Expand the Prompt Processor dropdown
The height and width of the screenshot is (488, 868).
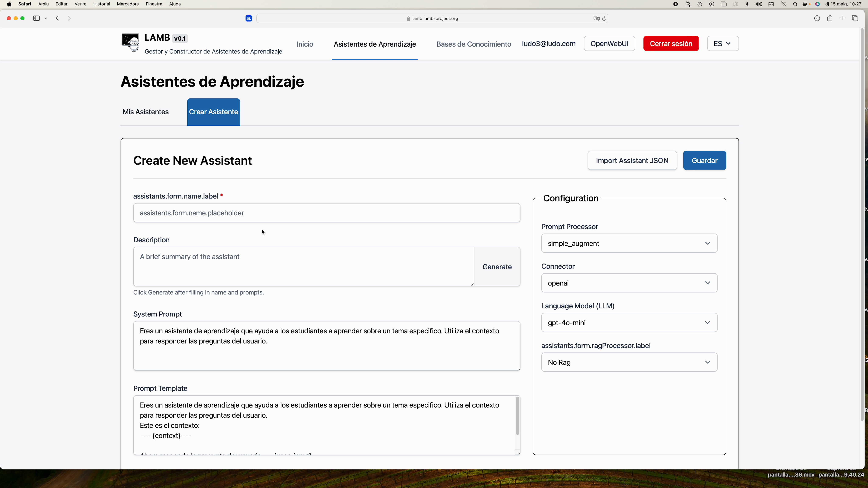(x=629, y=243)
